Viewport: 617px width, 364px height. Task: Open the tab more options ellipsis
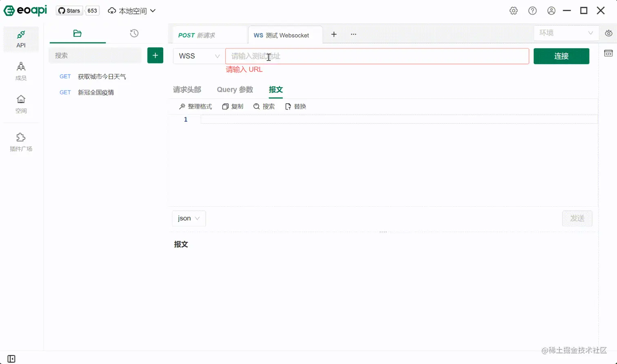click(353, 34)
